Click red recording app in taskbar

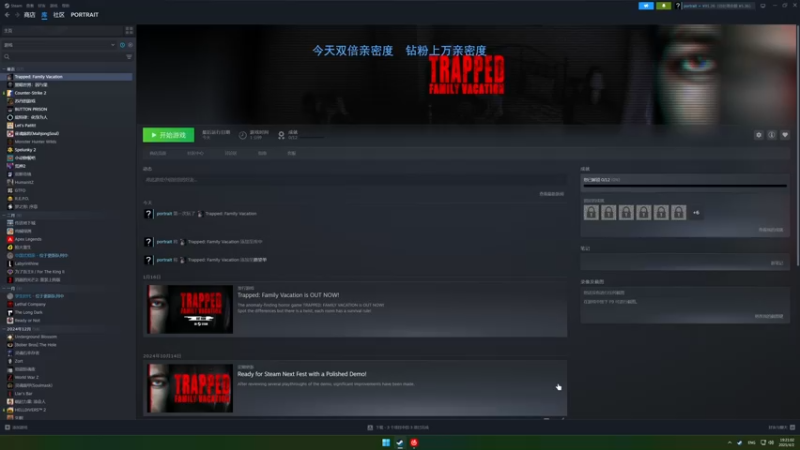(414, 442)
